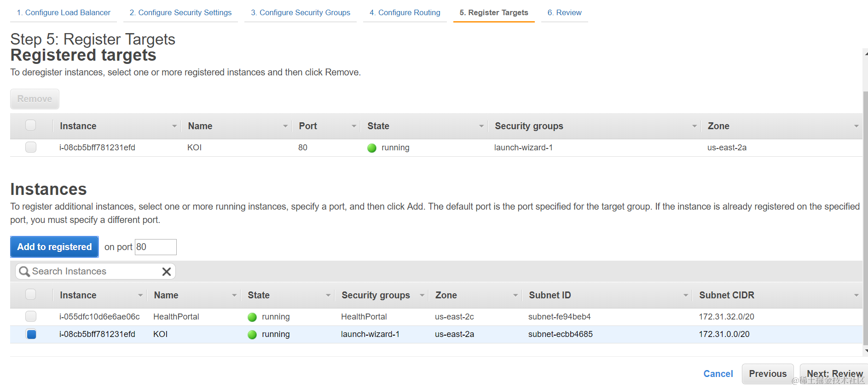Image resolution: width=868 pixels, height=388 pixels.
Task: Toggle select-all checkbox in registered targets header
Action: pos(31,126)
